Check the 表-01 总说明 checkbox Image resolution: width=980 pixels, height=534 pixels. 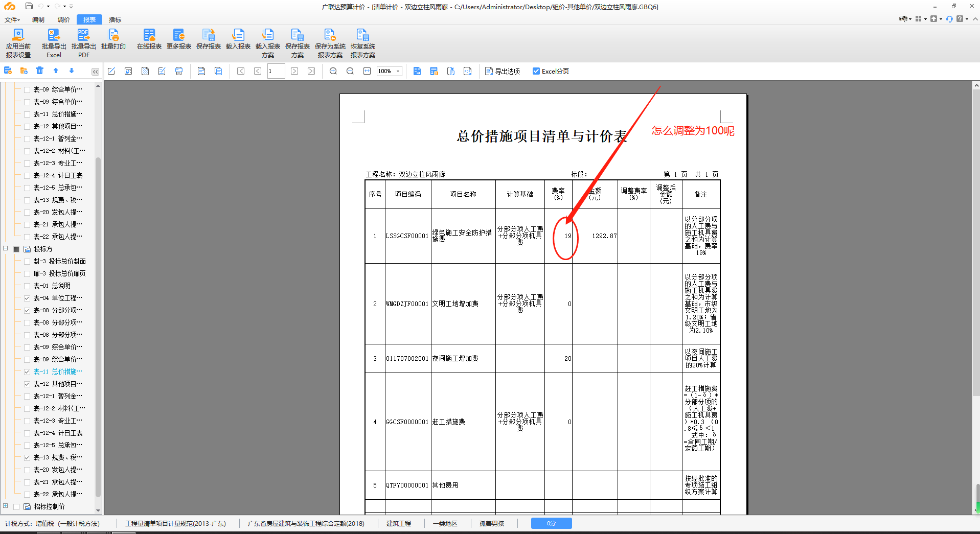[27, 286]
